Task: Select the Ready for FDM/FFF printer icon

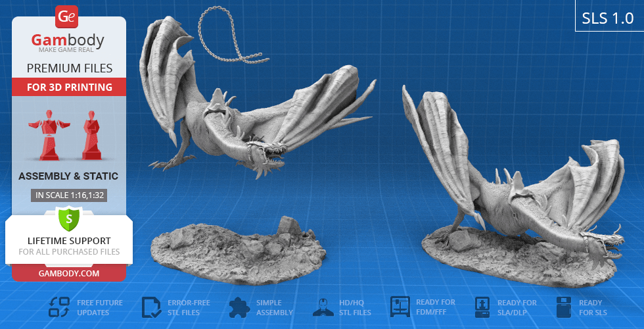Action: pyautogui.click(x=400, y=307)
